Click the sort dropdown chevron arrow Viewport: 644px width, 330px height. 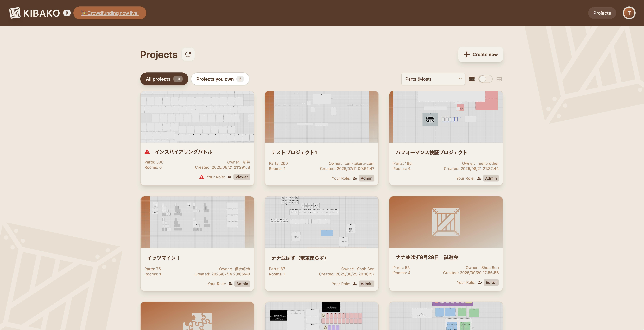pos(460,79)
